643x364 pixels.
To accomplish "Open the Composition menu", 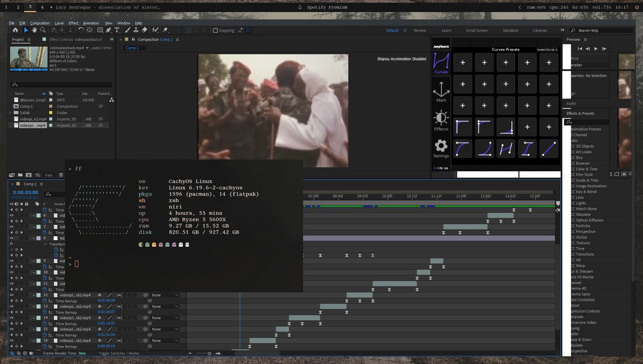I will coord(40,23).
